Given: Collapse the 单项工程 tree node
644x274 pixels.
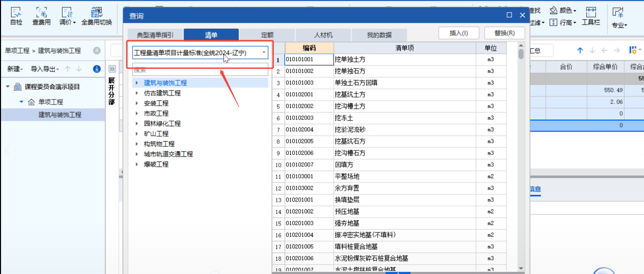Looking at the screenshot, I should (21, 102).
